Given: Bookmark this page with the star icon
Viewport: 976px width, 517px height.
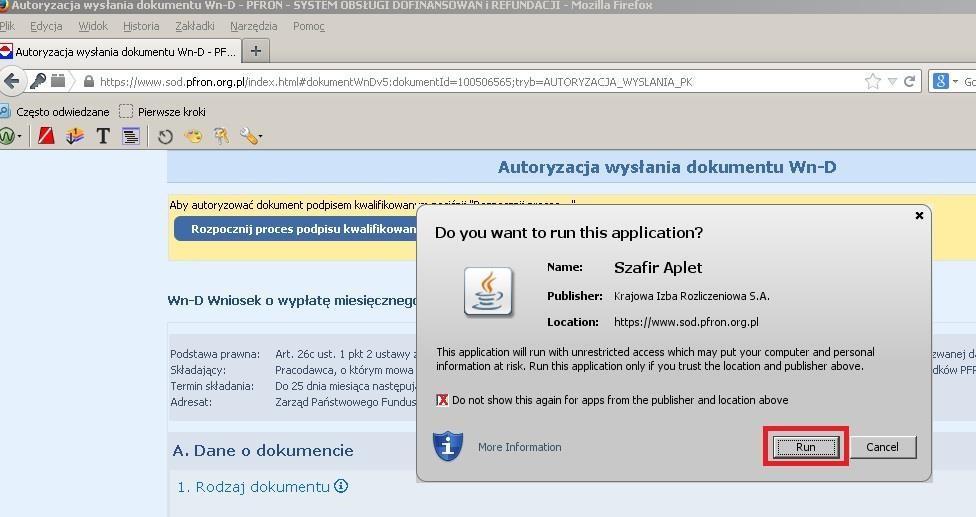Looking at the screenshot, I should click(873, 82).
